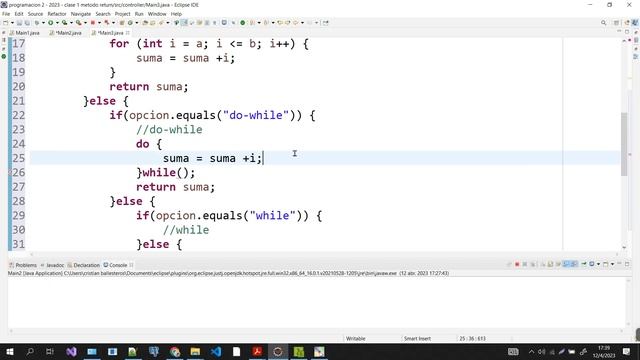The image size is (640, 360).
Task: Toggle Scroll Lock in console toolbar
Action: 550,264
